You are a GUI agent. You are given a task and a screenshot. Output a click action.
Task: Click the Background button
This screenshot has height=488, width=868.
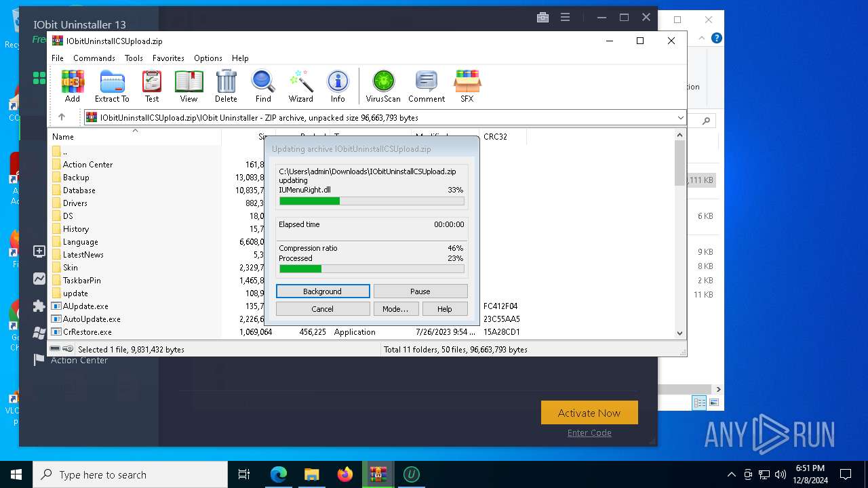(x=323, y=291)
